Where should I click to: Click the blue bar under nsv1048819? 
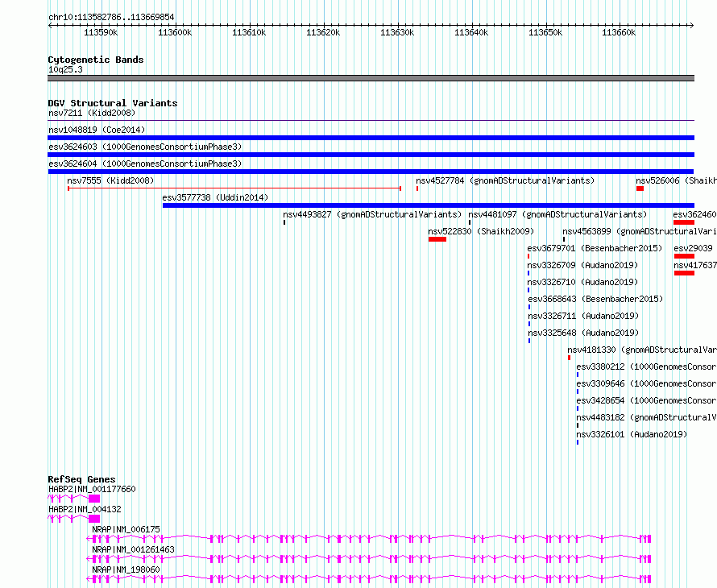371,138
